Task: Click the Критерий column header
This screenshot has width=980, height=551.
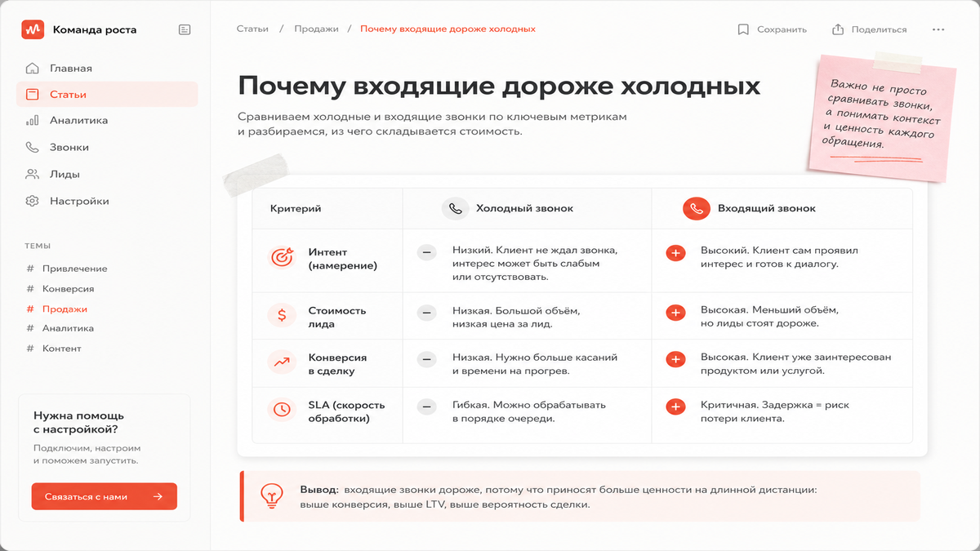Action: (296, 209)
